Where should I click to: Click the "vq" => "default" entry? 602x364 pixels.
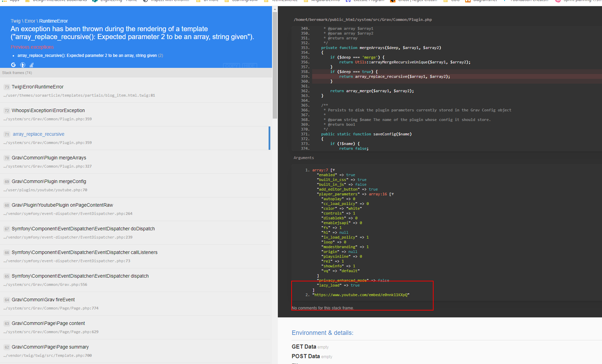click(341, 271)
